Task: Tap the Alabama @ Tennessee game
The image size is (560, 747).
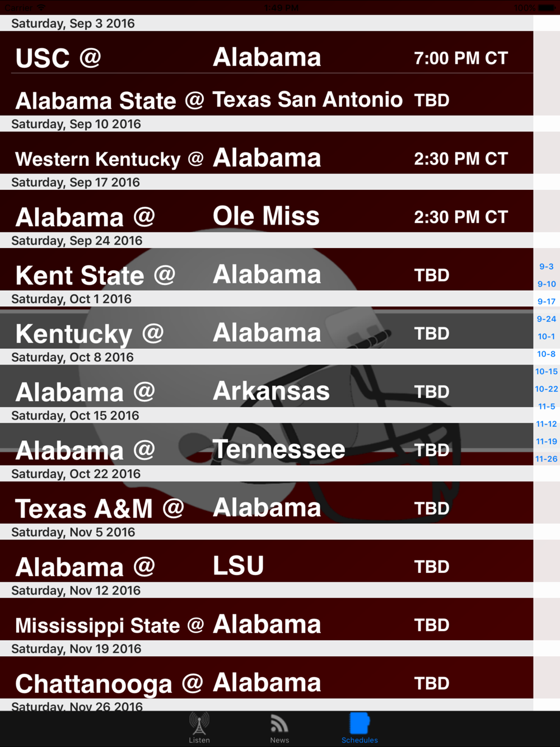Action: pyautogui.click(x=267, y=444)
